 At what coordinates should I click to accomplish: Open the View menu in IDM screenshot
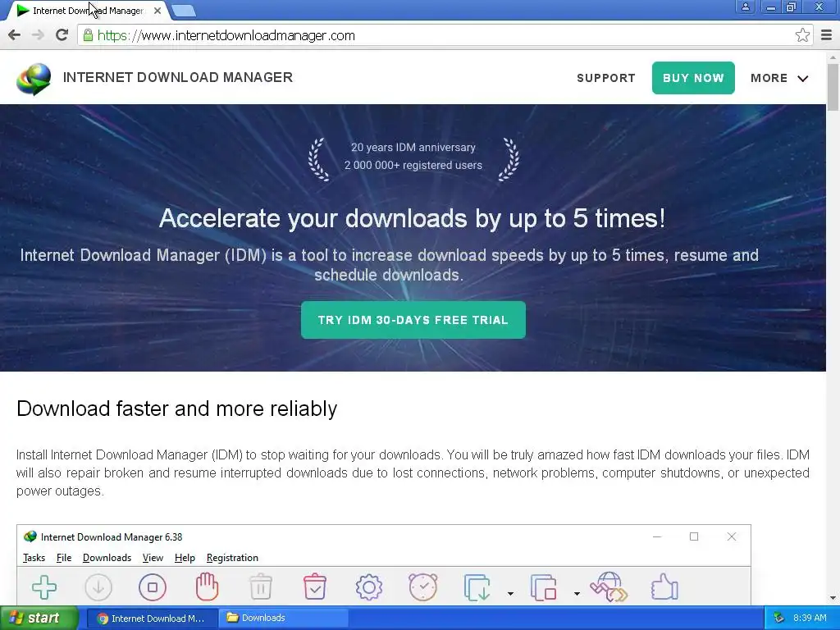click(153, 558)
